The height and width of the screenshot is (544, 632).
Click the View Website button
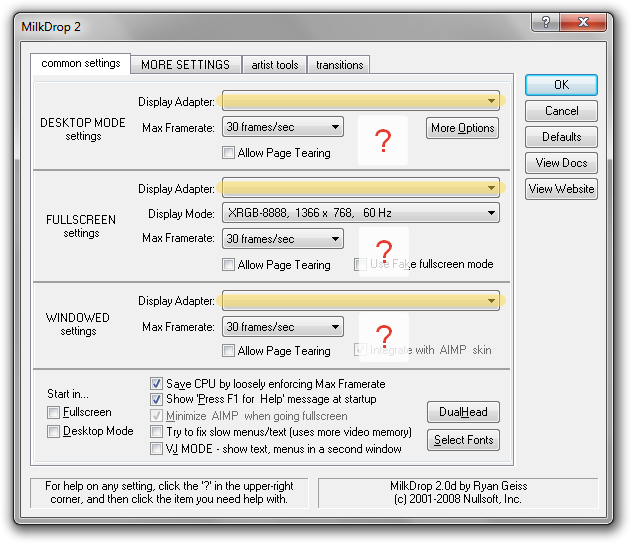coord(561,189)
